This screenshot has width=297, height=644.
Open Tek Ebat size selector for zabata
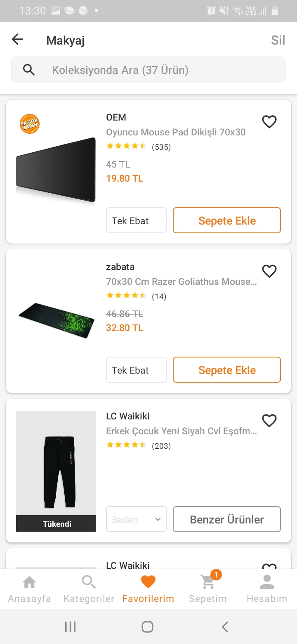(136, 370)
